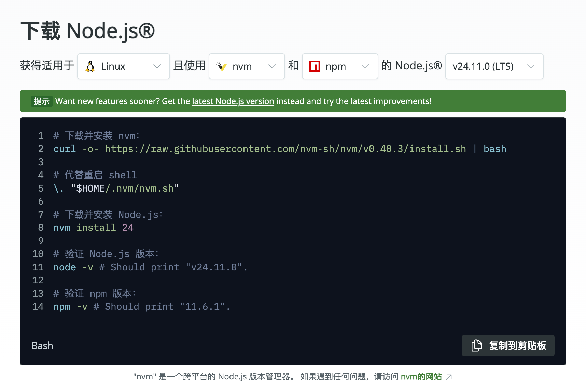Click the red npm logo icon
This screenshot has height=392, width=586.
(x=315, y=66)
